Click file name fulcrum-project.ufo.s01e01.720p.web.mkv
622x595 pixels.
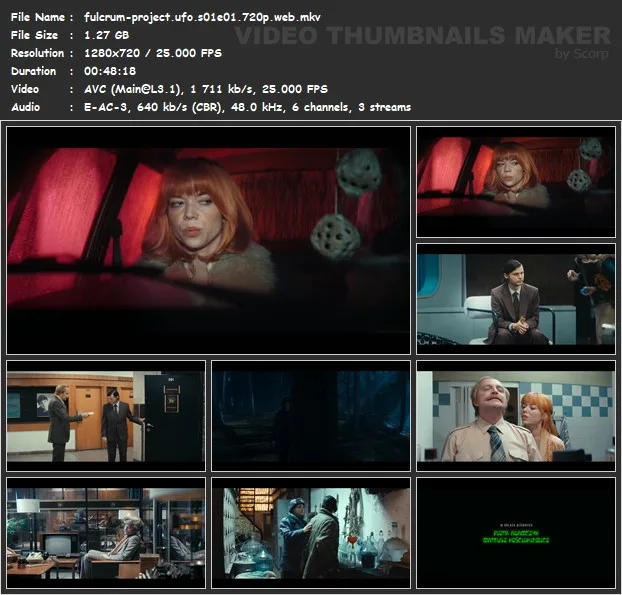click(202, 17)
